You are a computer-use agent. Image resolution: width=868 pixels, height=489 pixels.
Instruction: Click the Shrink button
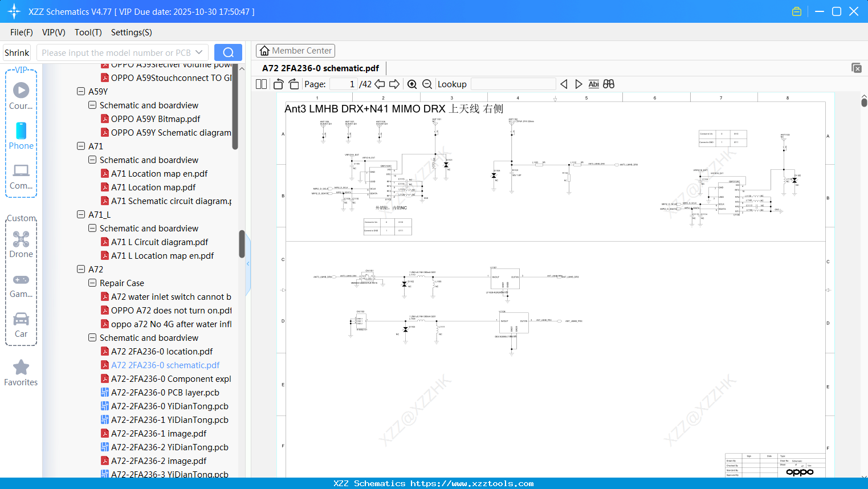[x=17, y=52]
